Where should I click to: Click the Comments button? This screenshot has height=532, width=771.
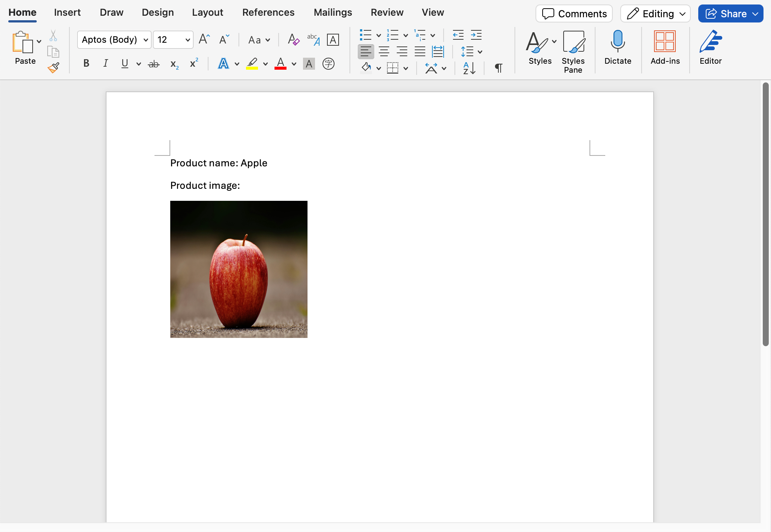pyautogui.click(x=574, y=14)
